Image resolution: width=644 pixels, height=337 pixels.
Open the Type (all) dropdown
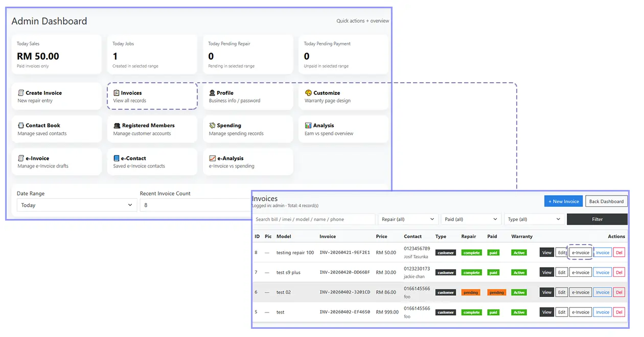[534, 219]
